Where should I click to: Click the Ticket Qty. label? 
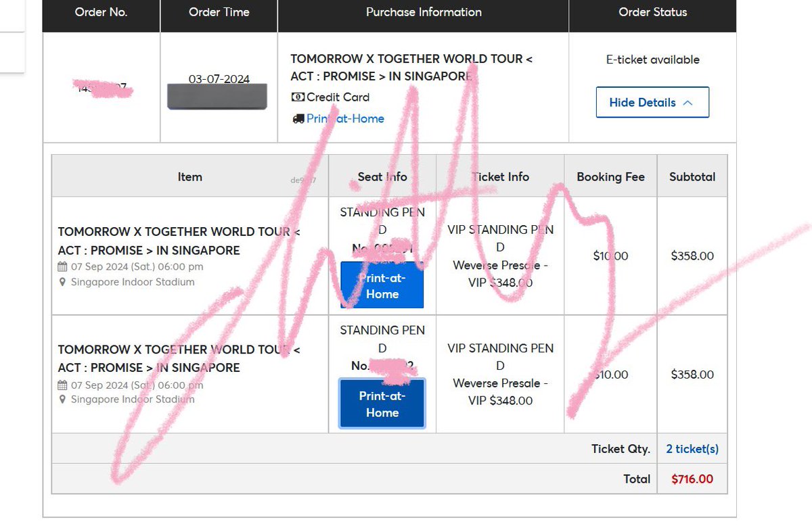[x=621, y=449]
